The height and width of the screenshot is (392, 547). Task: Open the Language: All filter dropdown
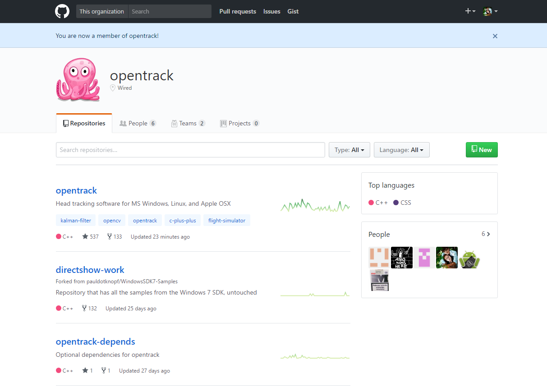(x=402, y=150)
